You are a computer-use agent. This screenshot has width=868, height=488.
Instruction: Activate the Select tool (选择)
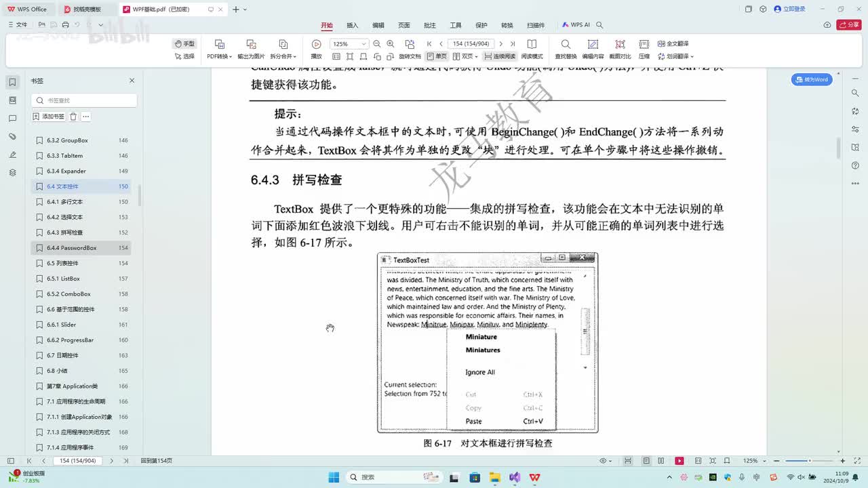click(x=184, y=56)
